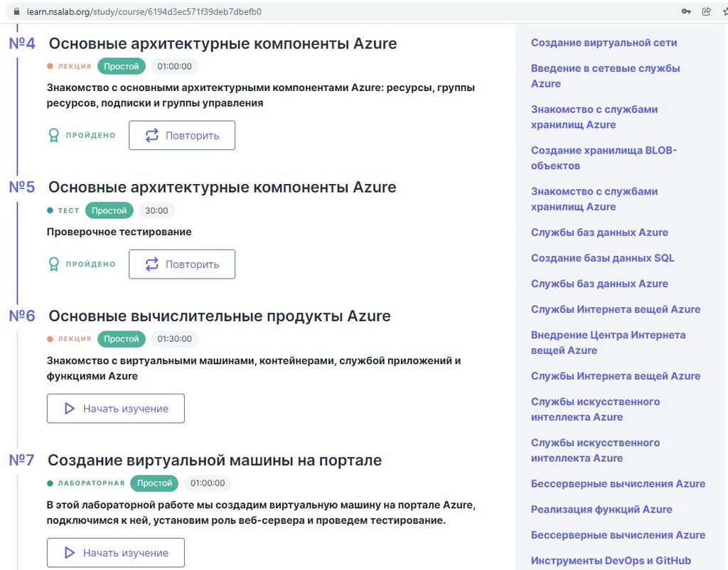
Task: Click the blue dot beside ТЕСТ in lesson №5
Action: coord(50,210)
